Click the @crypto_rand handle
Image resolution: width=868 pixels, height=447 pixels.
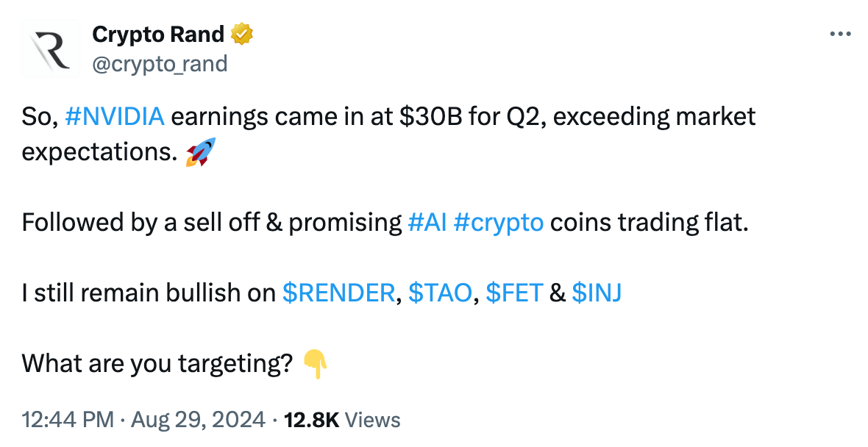tap(159, 64)
